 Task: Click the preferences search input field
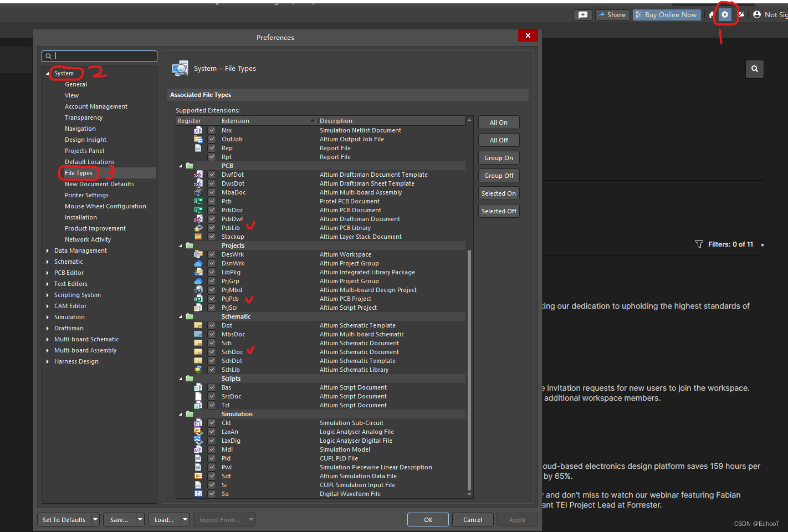click(100, 56)
